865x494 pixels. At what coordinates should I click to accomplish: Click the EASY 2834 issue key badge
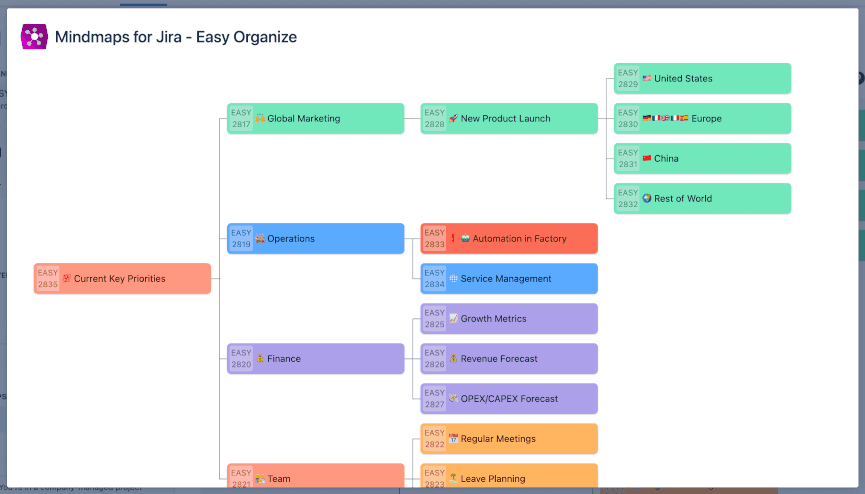point(434,279)
